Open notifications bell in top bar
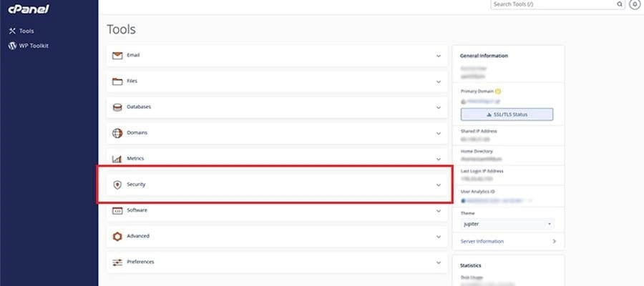 coord(635,4)
